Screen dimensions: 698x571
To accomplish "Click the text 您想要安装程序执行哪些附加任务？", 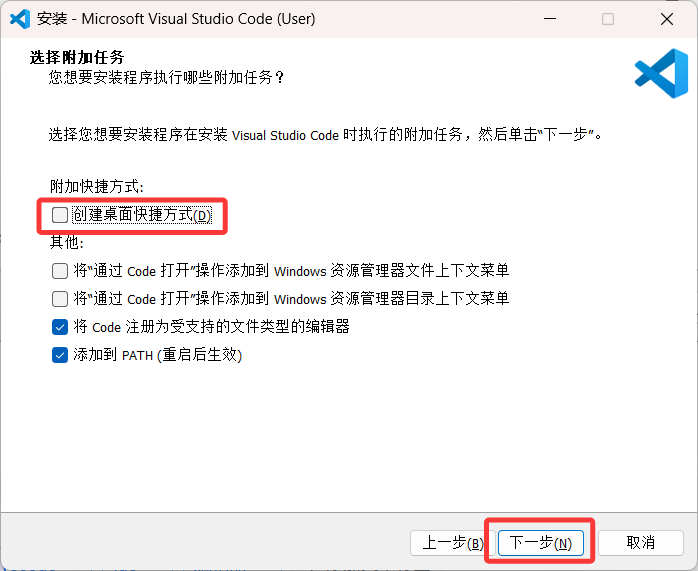I will coord(166,77).
